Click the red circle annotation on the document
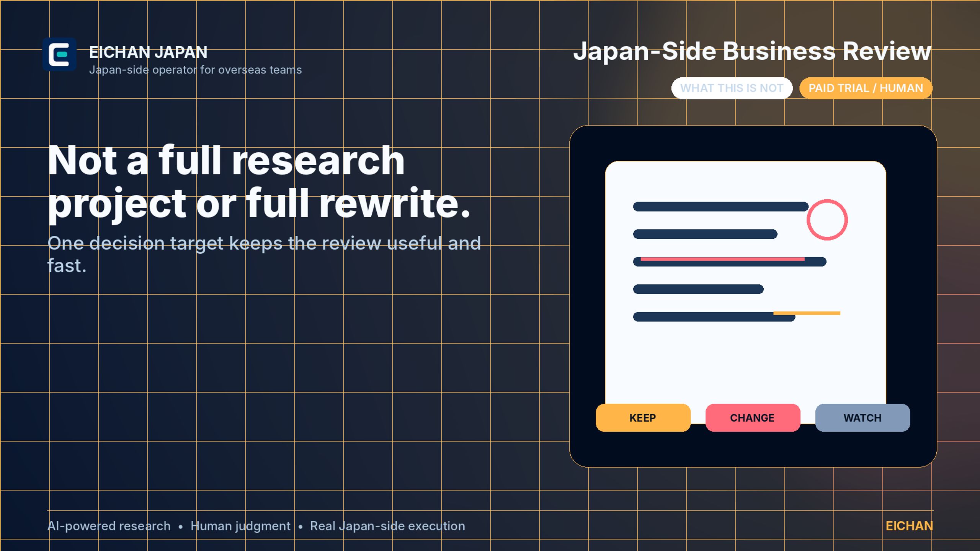Screen dimensions: 980x551 (827, 220)
